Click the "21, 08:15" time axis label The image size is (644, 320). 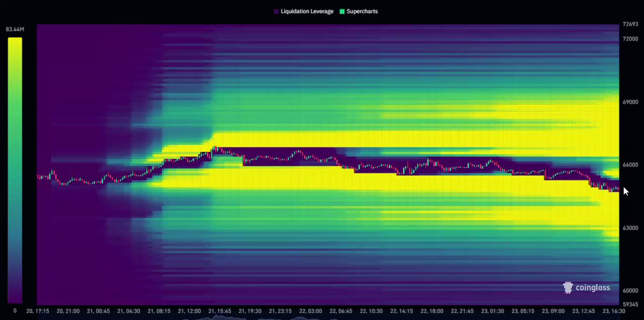tap(160, 311)
